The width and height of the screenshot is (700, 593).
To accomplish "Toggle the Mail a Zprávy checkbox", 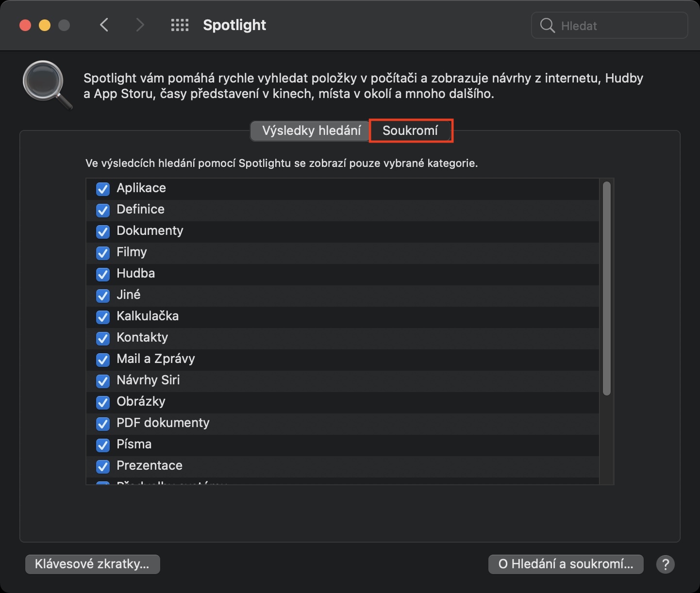I will coord(103,360).
